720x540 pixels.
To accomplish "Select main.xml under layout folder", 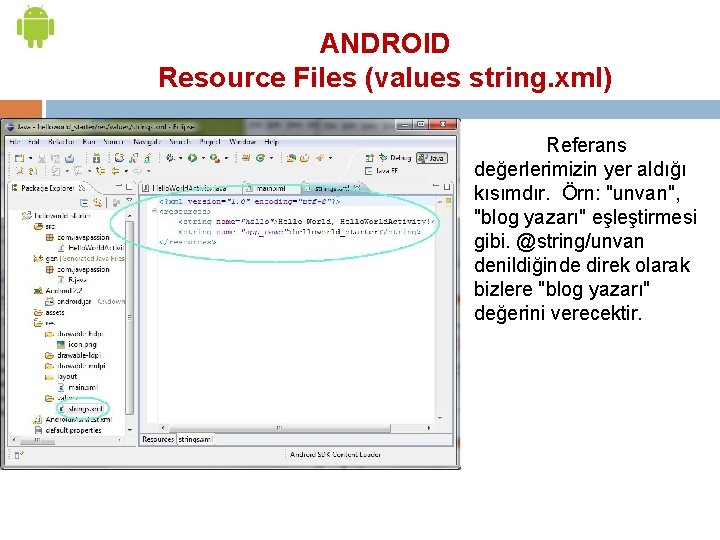I will [x=78, y=388].
